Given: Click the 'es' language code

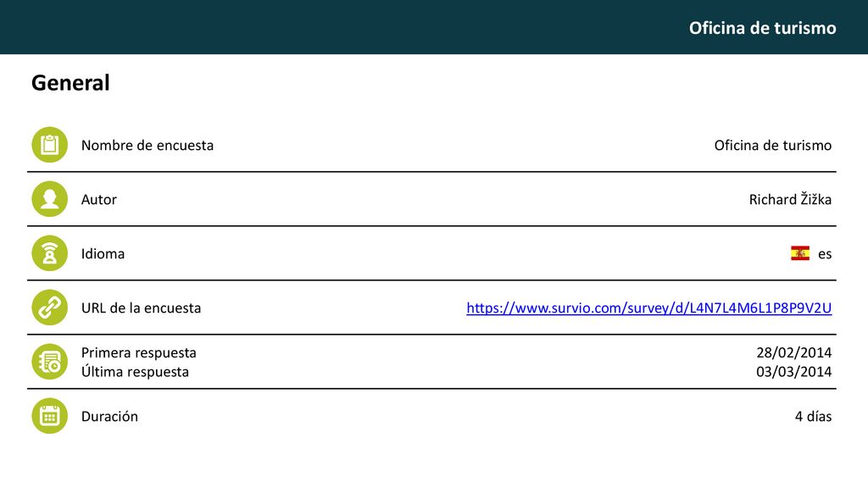Looking at the screenshot, I should click(x=825, y=254).
